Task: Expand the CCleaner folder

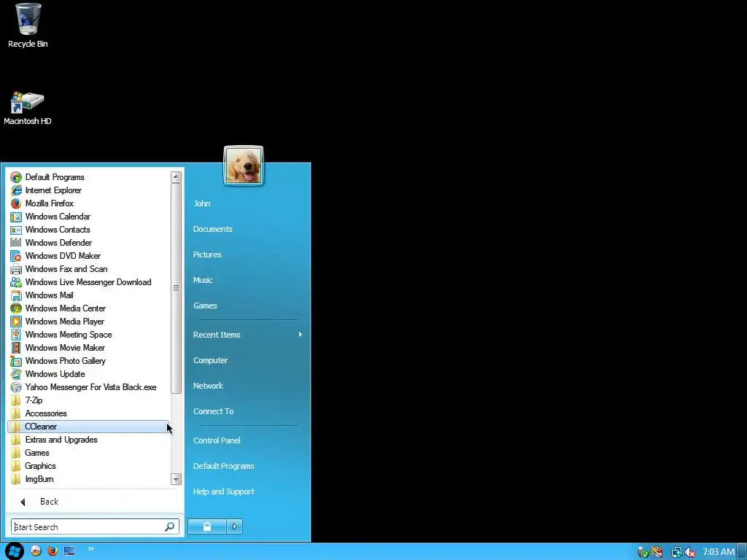Action: 88,427
